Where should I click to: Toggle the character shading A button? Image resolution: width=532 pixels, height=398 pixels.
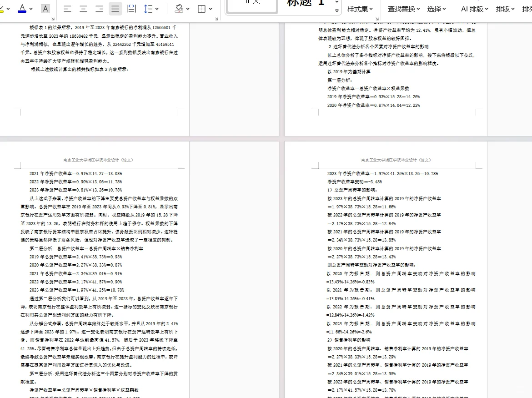coord(45,9)
